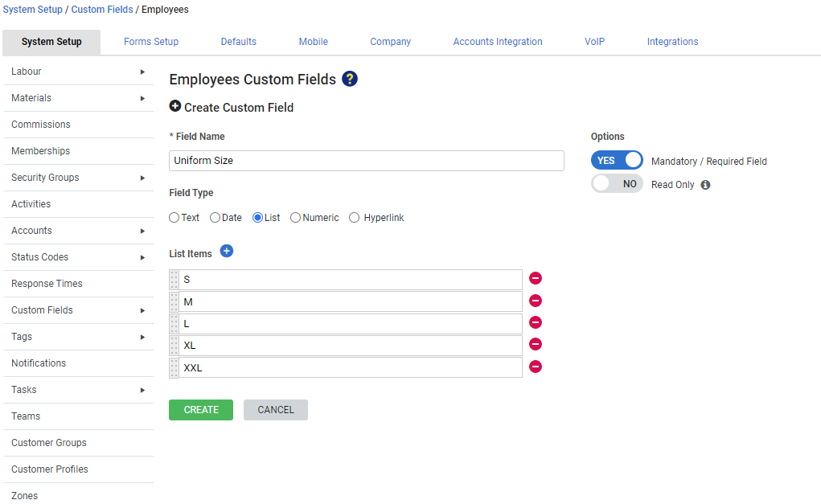
Task: Expand the Tasks sidebar arrow
Action: (x=142, y=390)
